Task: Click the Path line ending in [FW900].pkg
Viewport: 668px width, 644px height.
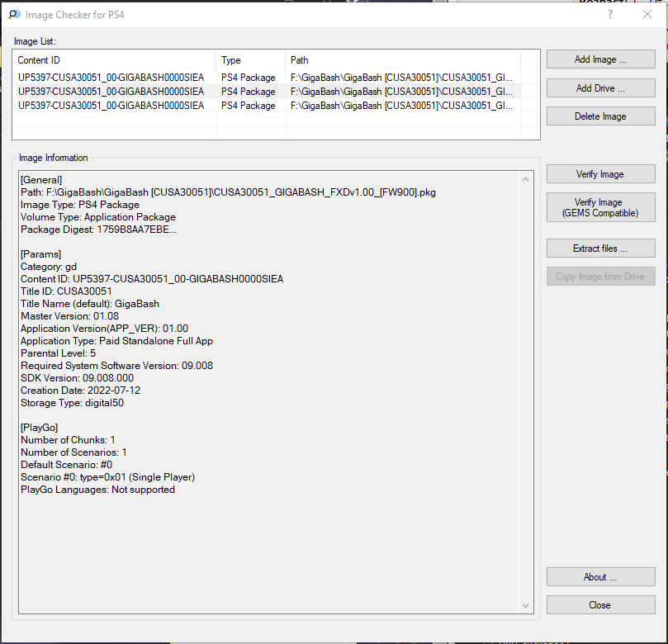Action: pos(228,192)
